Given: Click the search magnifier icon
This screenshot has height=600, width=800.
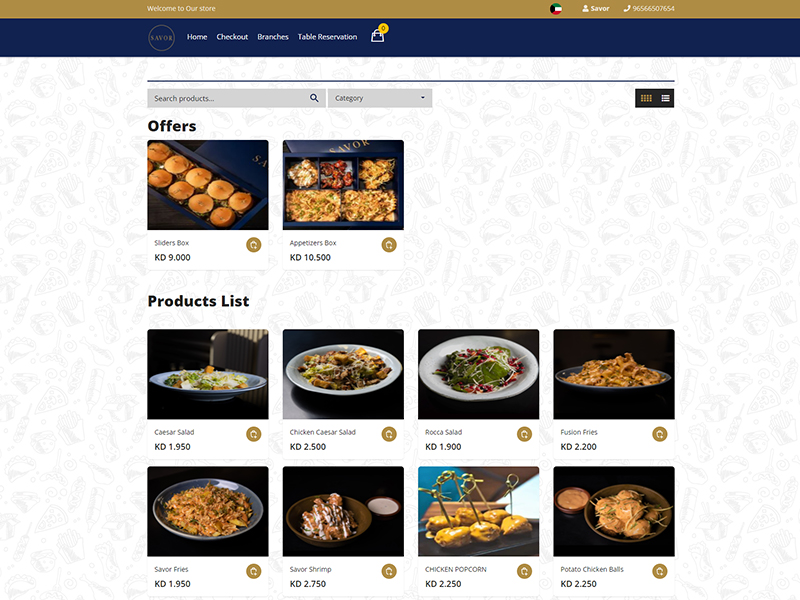Looking at the screenshot, I should pos(314,98).
